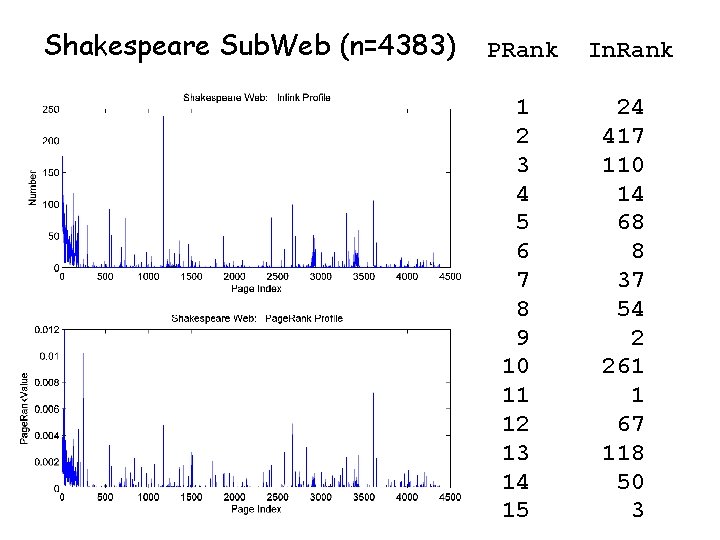The width and height of the screenshot is (720, 540).
Task: Click PRank column entry 5
Action: (523, 222)
